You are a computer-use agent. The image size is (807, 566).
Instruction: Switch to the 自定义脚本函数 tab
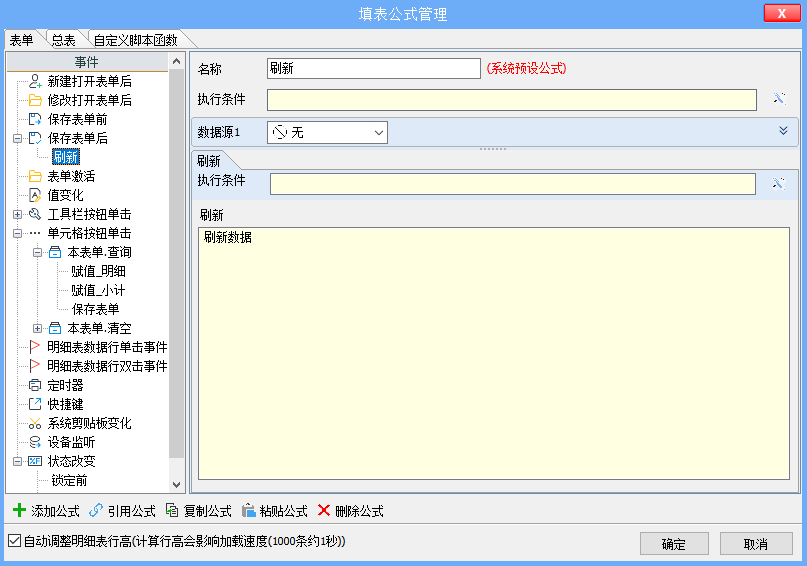coord(136,40)
